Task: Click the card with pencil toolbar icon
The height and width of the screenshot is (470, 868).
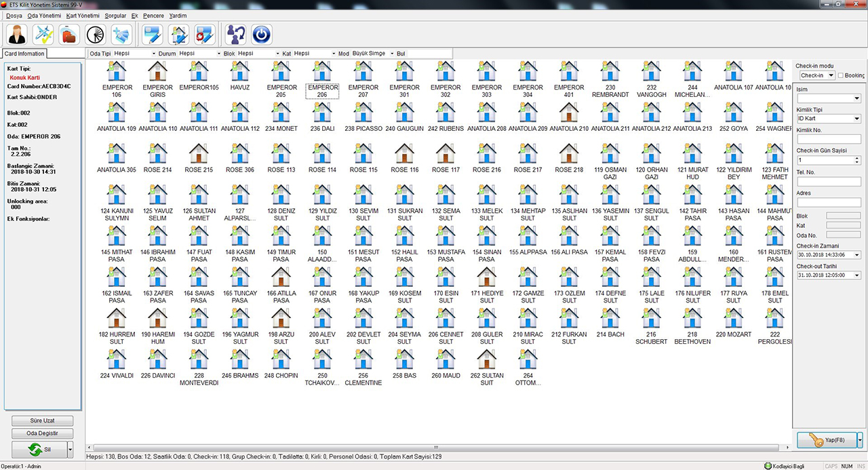Action: click(153, 34)
